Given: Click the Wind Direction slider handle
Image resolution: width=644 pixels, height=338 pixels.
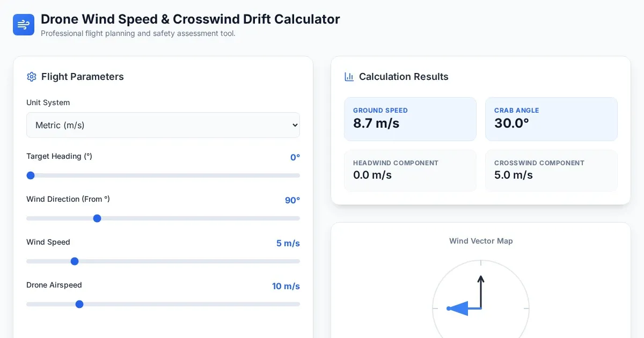Looking at the screenshot, I should (x=97, y=218).
